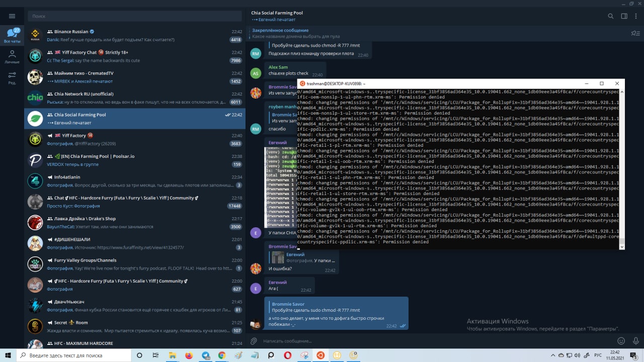Viewport: 644px width, 362px height.
Task: Open the emoji picker smiley icon
Action: (x=621, y=341)
